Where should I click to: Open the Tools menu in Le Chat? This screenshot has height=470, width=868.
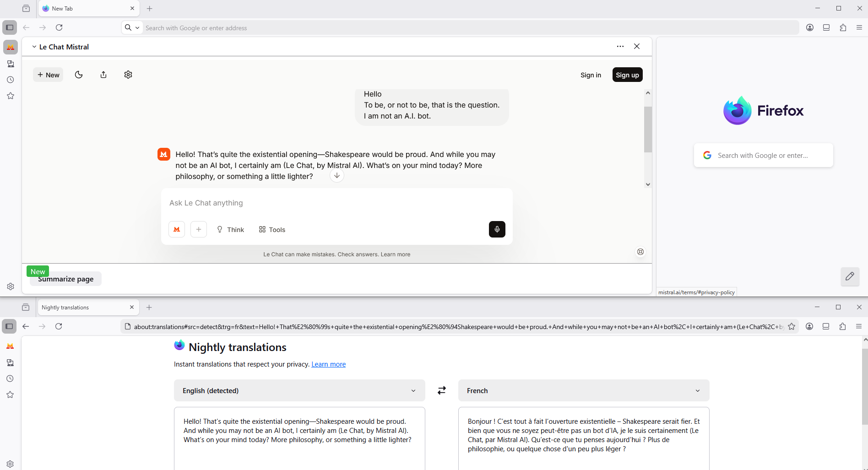tap(272, 229)
